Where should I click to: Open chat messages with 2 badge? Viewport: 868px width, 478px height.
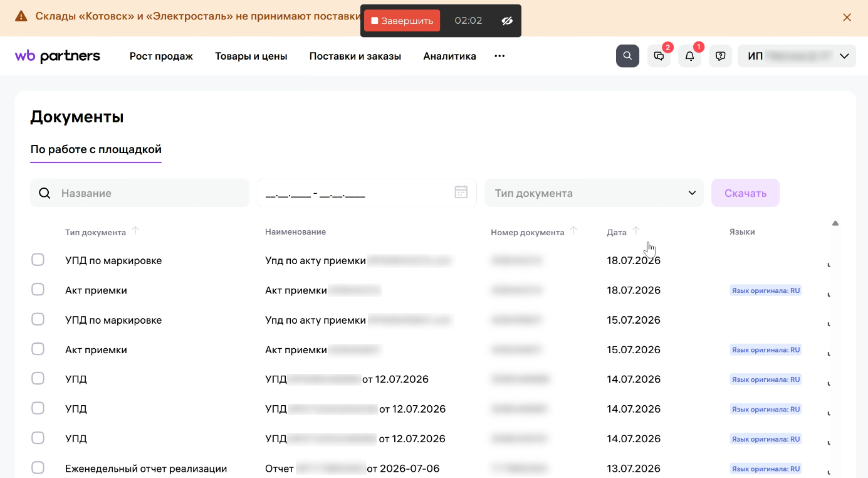click(659, 56)
